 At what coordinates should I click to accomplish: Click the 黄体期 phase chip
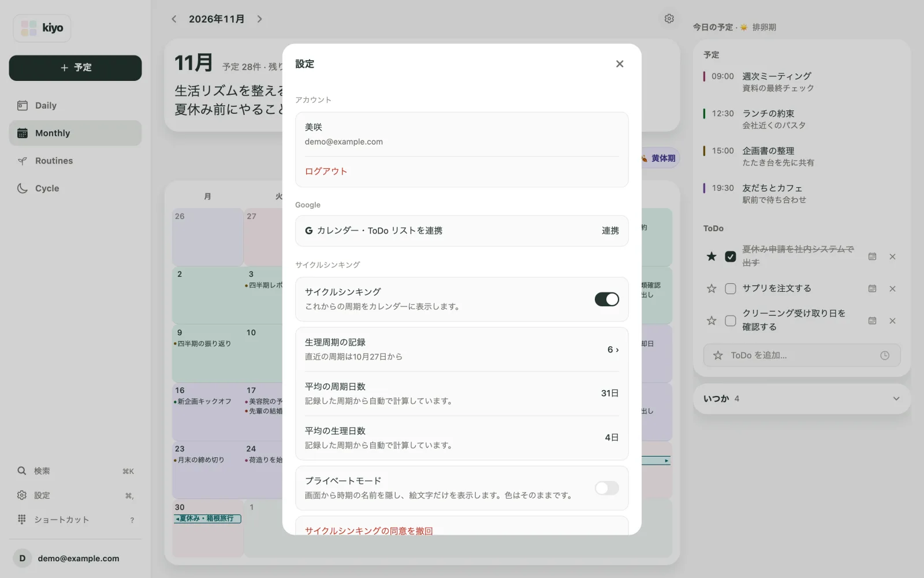660,158
